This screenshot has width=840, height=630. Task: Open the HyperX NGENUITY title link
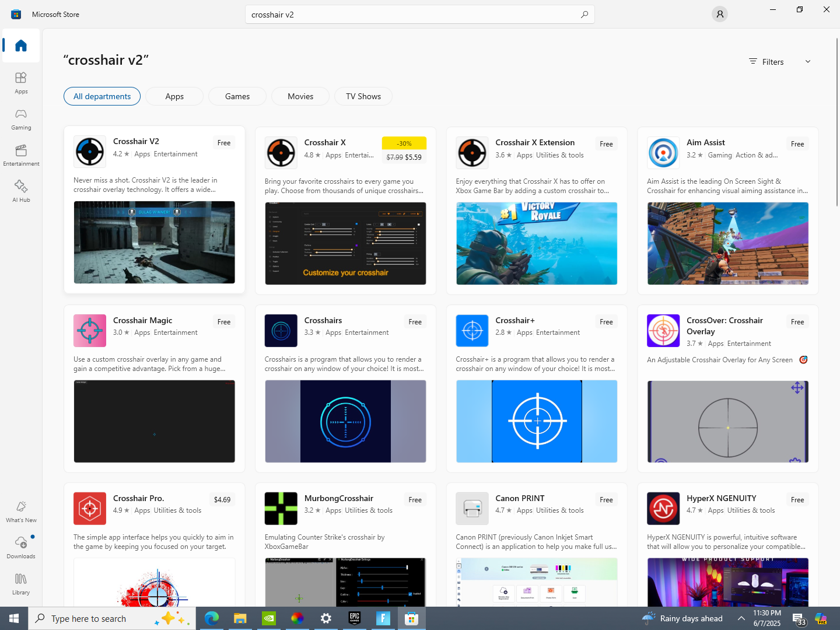point(722,498)
